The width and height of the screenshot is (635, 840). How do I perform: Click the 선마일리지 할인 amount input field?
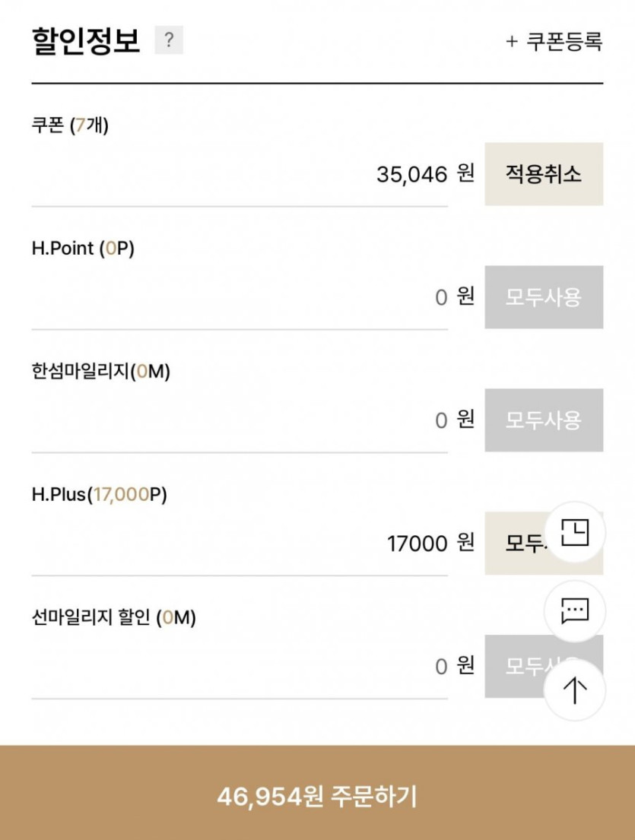click(240, 667)
